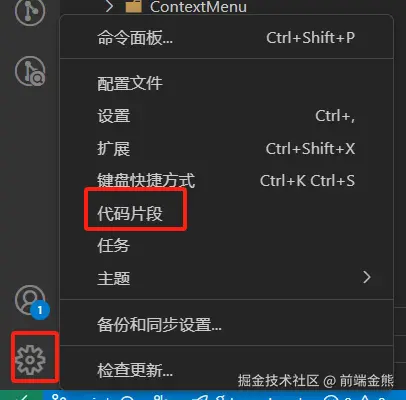Image resolution: width=406 pixels, height=400 pixels.
Task: Click the blue notification badge on Accounts
Action: (x=40, y=310)
